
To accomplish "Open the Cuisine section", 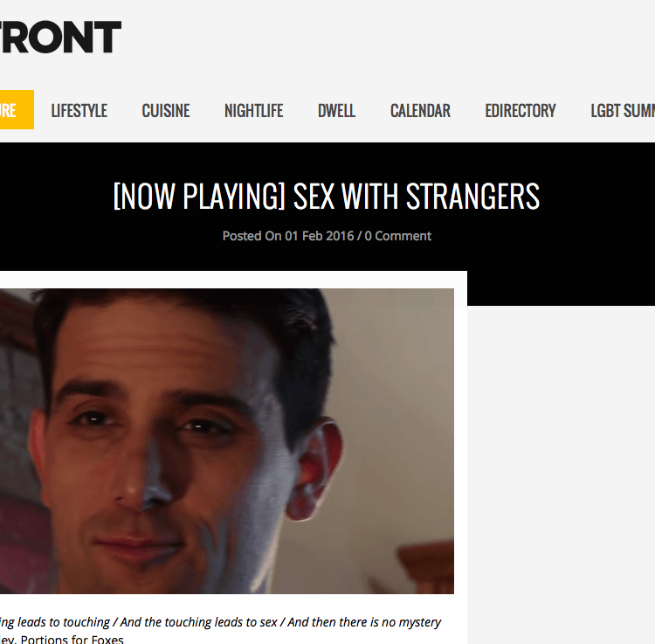I will pos(165,111).
